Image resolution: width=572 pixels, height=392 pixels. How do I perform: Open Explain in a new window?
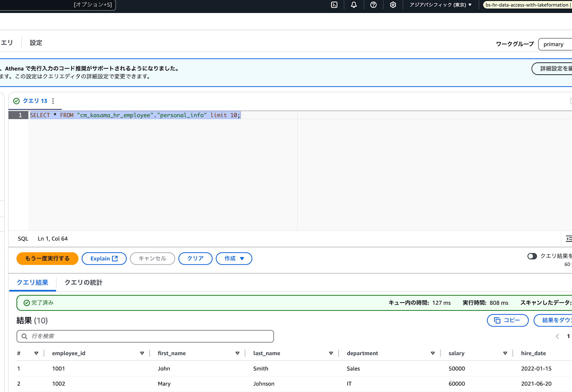(104, 259)
